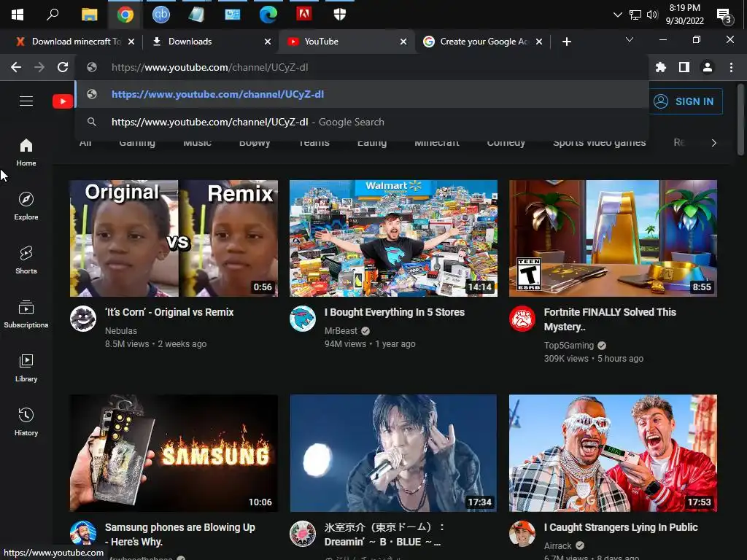Open Airrack strangers lying thumbnail
This screenshot has height=560, width=747.
[613, 453]
